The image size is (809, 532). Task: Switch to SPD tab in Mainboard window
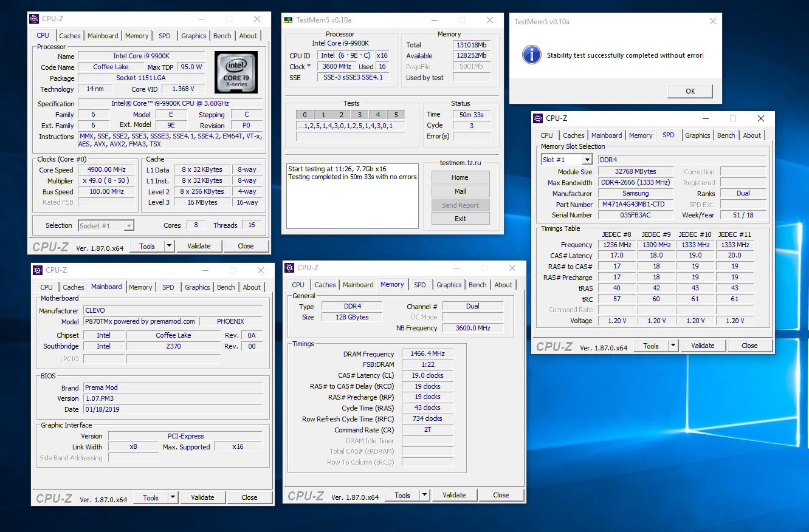pos(168,287)
